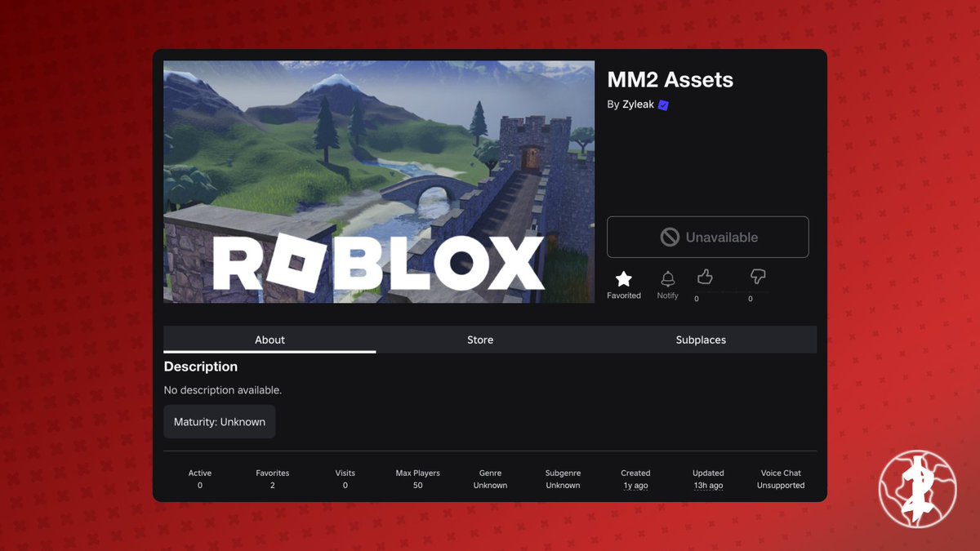
Task: Click the game thumbnail image
Action: [x=379, y=181]
